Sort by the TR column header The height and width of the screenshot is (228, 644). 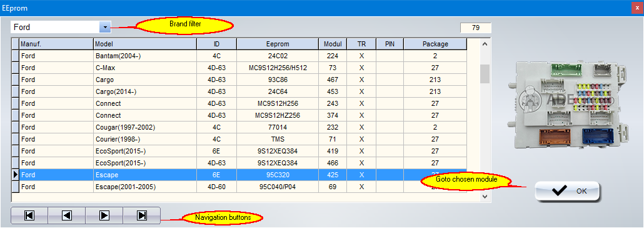pyautogui.click(x=361, y=44)
